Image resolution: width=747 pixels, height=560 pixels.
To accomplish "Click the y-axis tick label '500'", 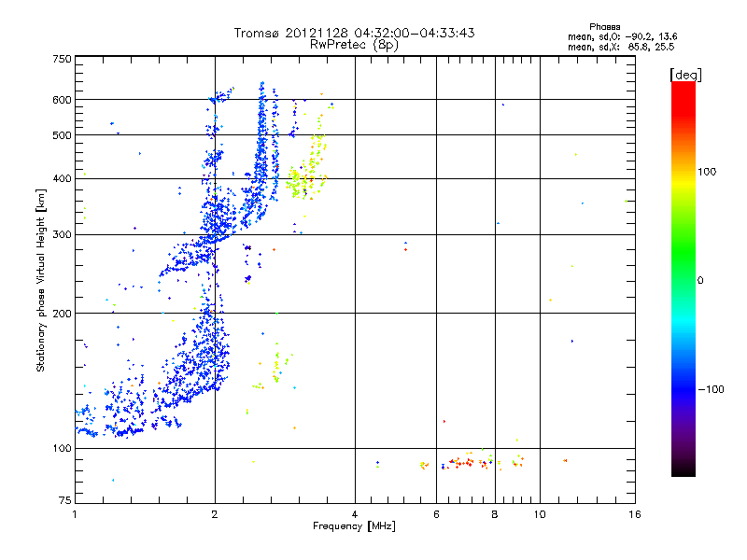I will coord(62,135).
